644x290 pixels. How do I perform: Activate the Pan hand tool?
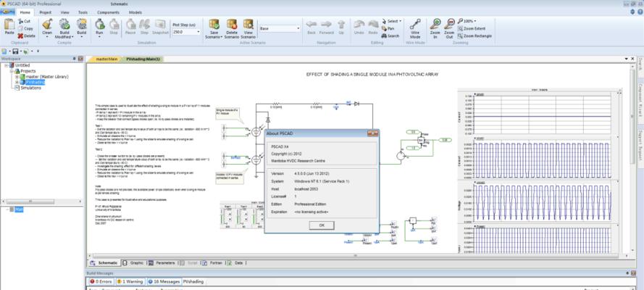[384, 28]
